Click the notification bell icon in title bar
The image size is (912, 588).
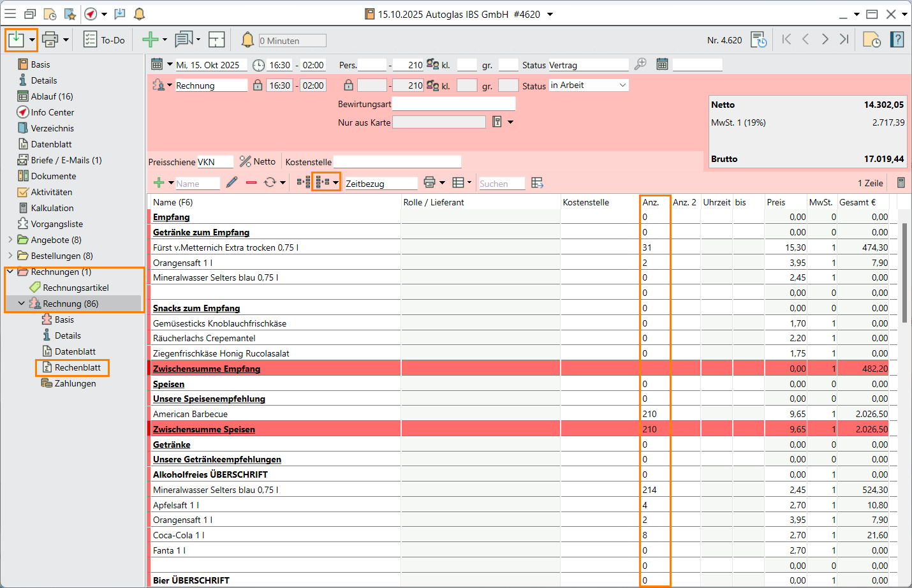[139, 14]
